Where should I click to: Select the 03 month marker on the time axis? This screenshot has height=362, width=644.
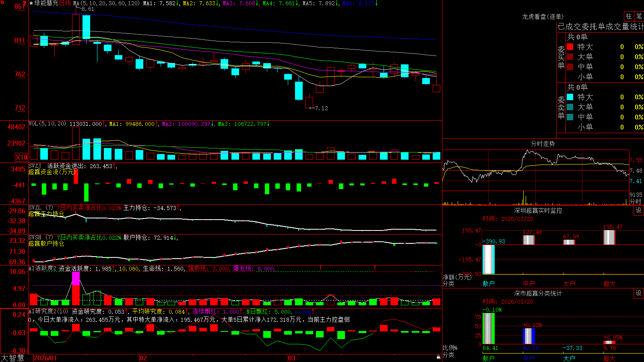[292, 358]
